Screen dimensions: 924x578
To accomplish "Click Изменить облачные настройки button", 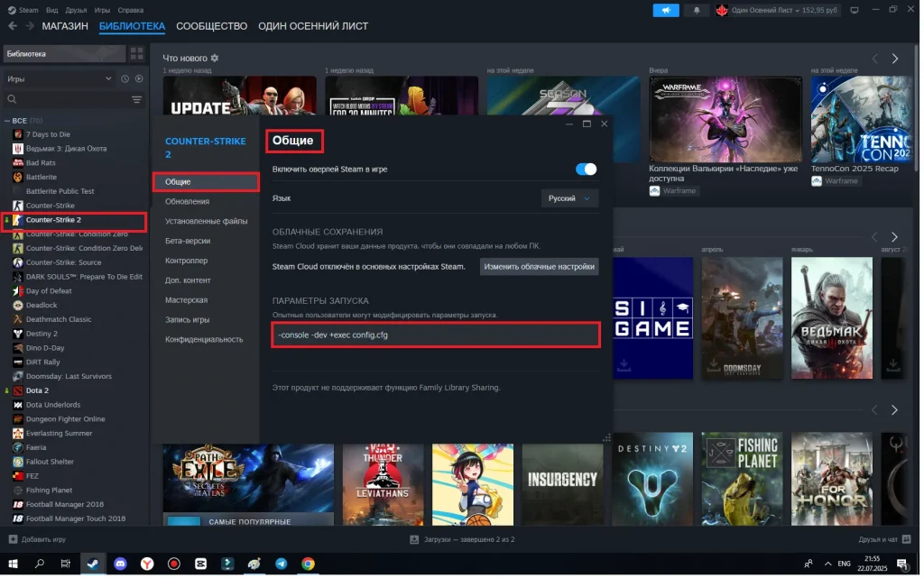I will pyautogui.click(x=539, y=267).
